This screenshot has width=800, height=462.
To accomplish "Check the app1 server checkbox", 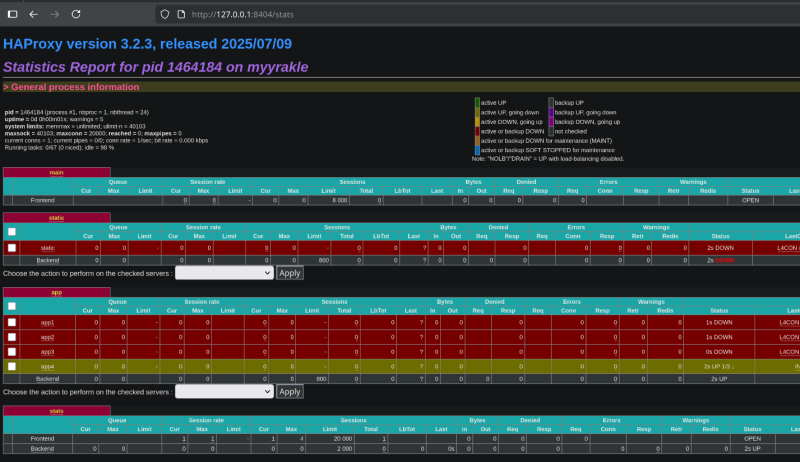I will pyautogui.click(x=12, y=323).
